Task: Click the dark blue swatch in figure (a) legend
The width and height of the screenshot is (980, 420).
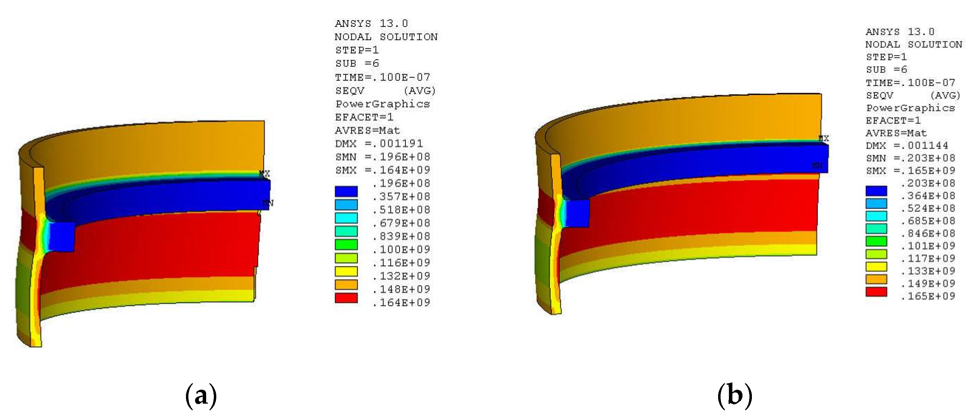Action: pos(346,191)
